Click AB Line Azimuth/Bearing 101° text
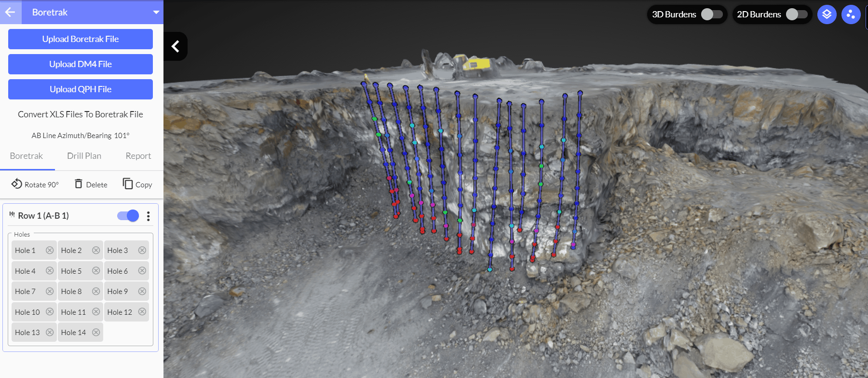 pos(81,136)
